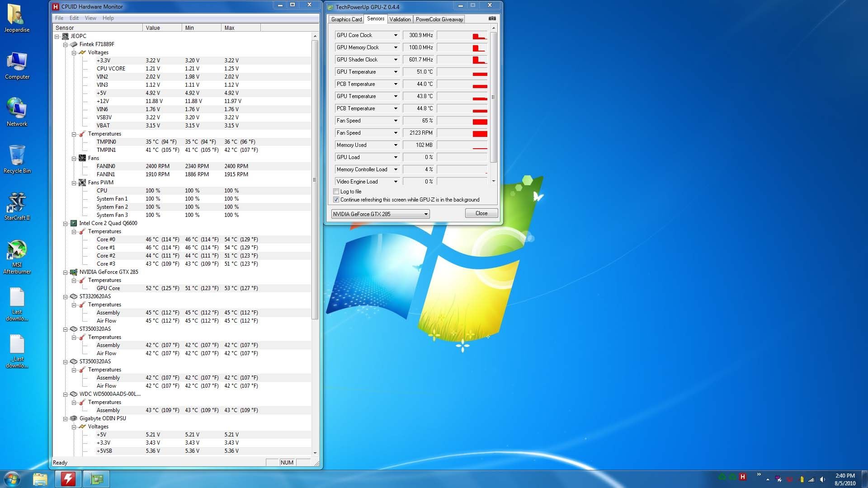
Task: Click the Windows Start orb
Action: [x=12, y=479]
